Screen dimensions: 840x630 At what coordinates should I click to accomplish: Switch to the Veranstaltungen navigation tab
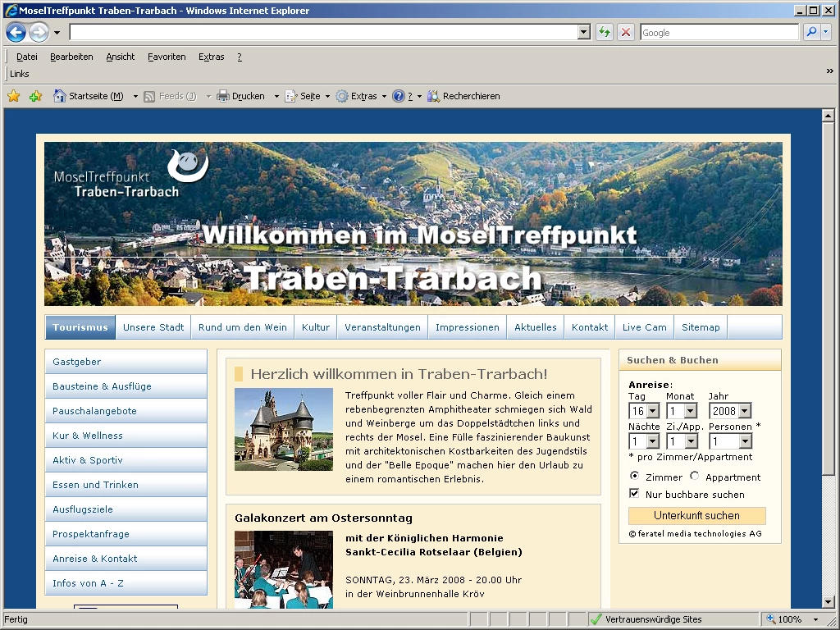[x=382, y=327]
